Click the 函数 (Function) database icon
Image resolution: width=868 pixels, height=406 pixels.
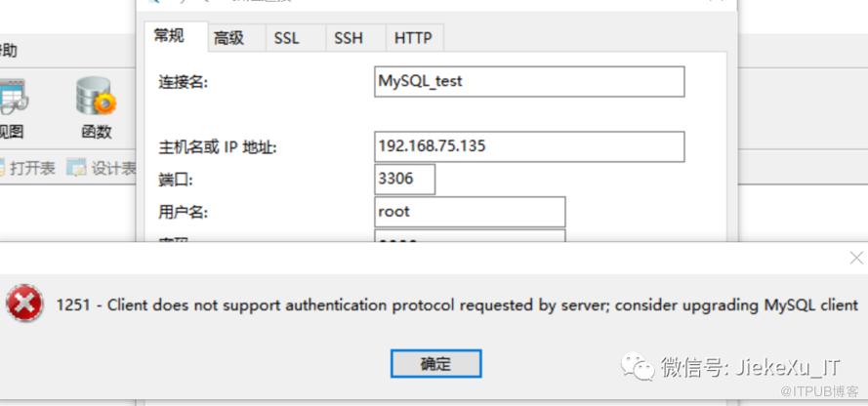point(97,99)
